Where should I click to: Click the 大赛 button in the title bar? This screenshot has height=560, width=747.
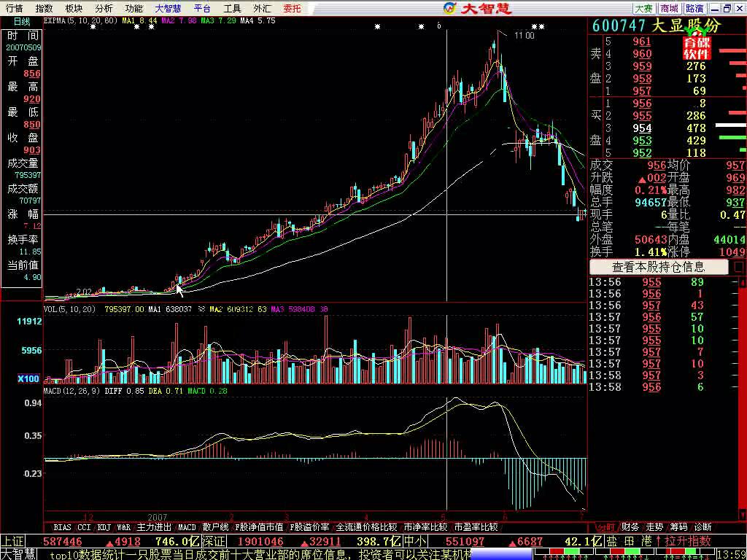tap(643, 9)
